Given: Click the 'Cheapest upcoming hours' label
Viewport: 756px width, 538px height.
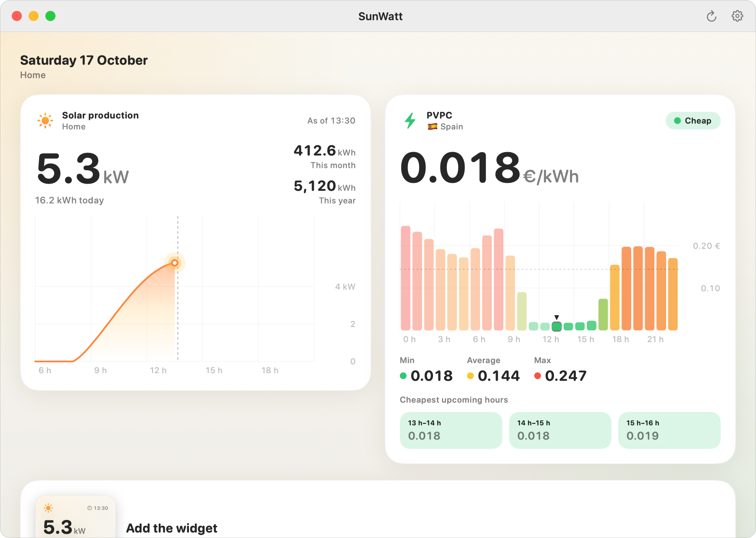Looking at the screenshot, I should pyautogui.click(x=454, y=400).
